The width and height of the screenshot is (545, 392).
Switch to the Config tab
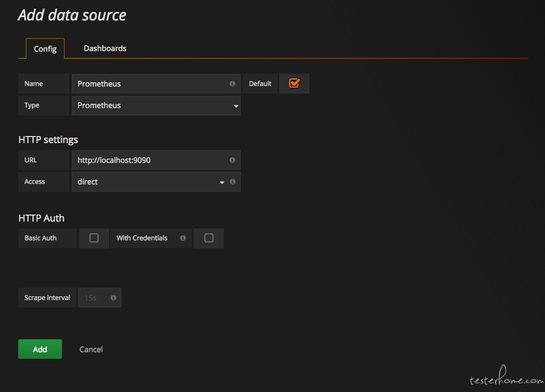pos(45,48)
